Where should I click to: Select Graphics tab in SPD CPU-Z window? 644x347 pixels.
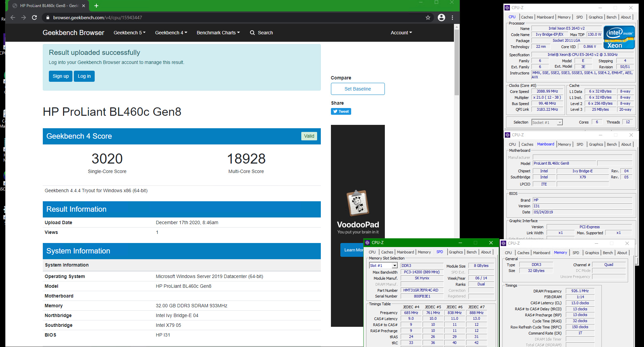456,252
